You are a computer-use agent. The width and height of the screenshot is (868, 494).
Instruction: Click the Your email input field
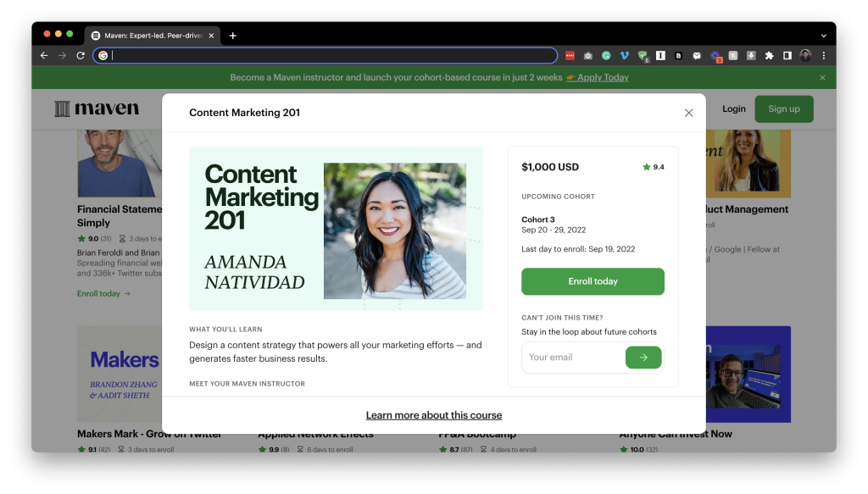(x=574, y=358)
